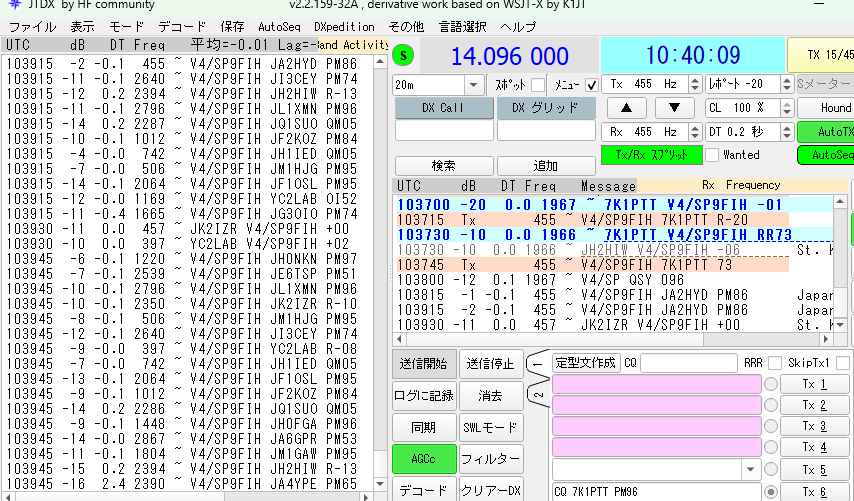Click the green S status indicator
The width and height of the screenshot is (854, 501).
click(403, 55)
